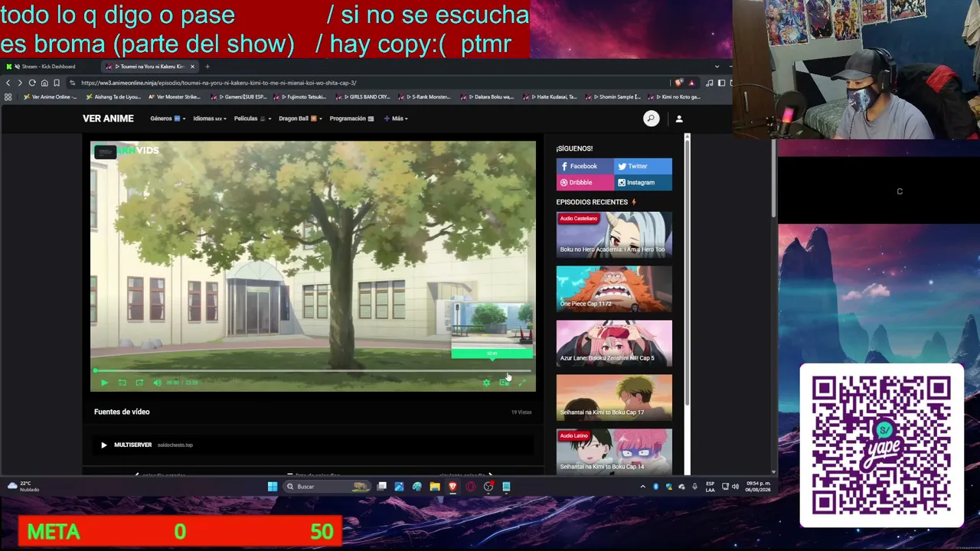Open the Ver Anime Online bookmark

click(x=51, y=97)
